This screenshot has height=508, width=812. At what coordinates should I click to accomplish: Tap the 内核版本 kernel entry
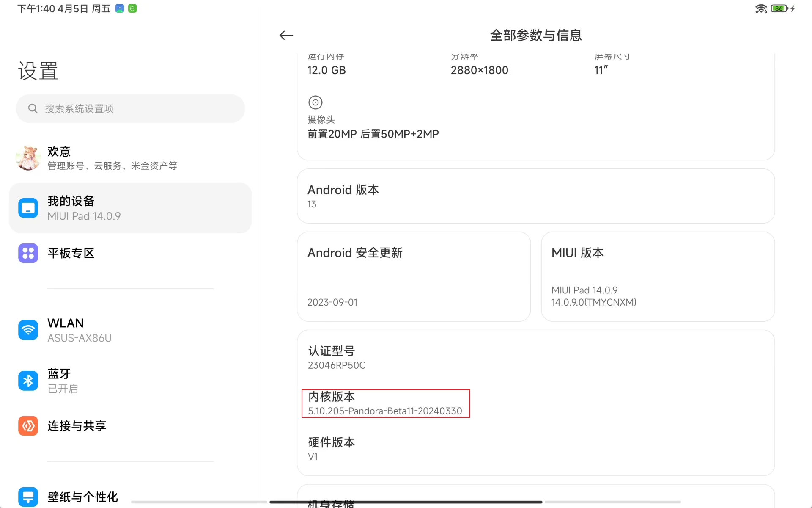click(x=385, y=403)
